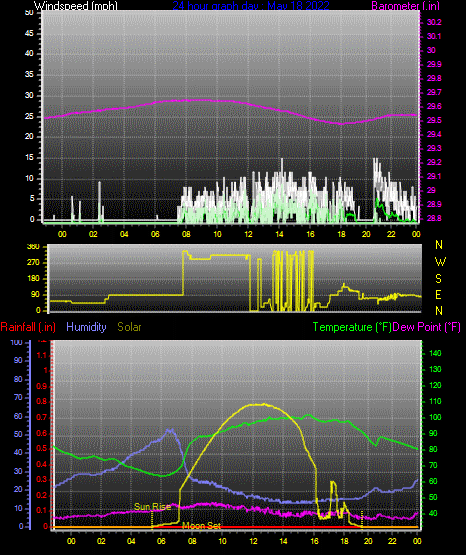
Task: Click the 180 wind direction scale value
Action: [34, 279]
